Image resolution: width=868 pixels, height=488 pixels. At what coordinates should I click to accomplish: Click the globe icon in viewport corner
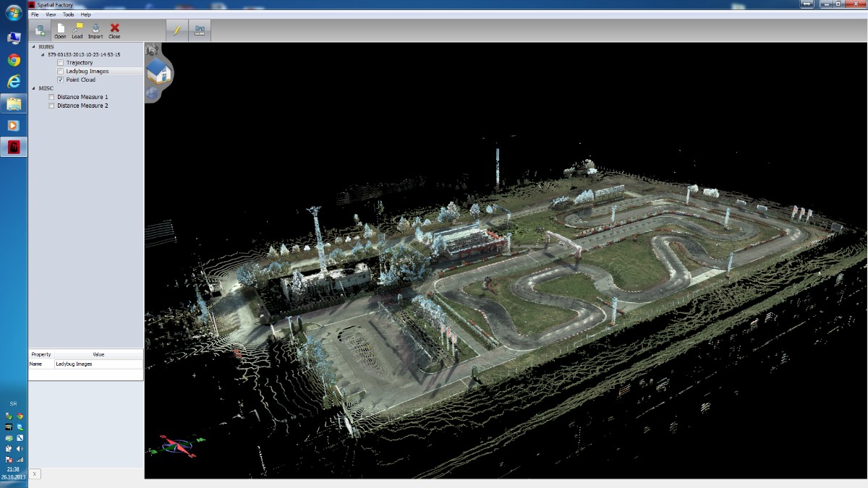152,93
